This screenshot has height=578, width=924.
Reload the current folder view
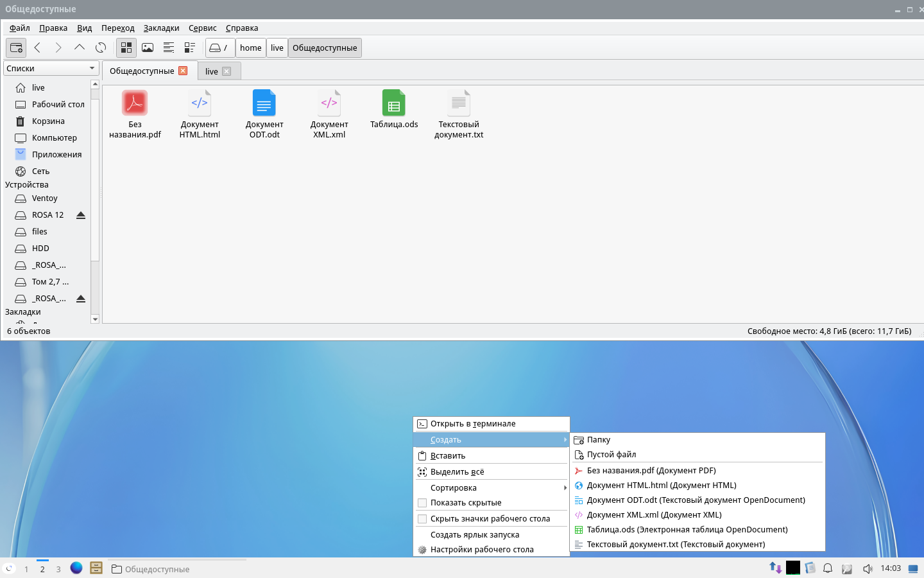click(x=101, y=48)
